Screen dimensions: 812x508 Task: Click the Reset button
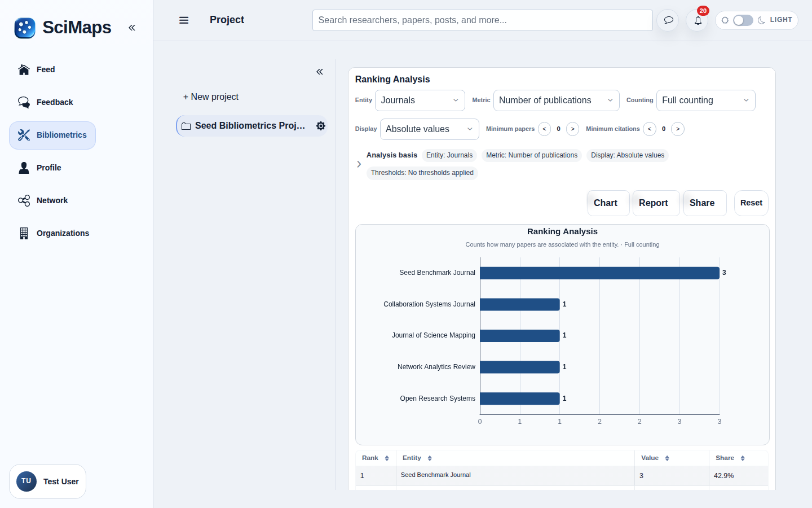coord(751,203)
